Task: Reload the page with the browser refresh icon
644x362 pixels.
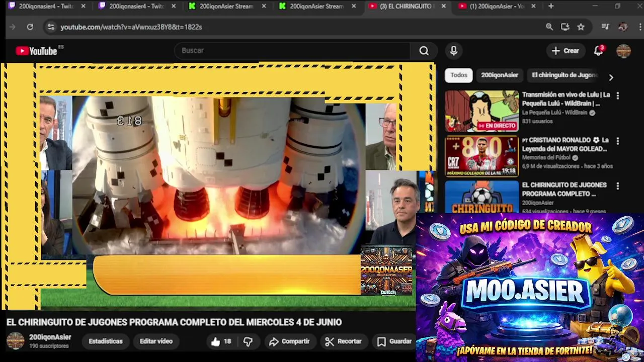Action: [x=30, y=27]
